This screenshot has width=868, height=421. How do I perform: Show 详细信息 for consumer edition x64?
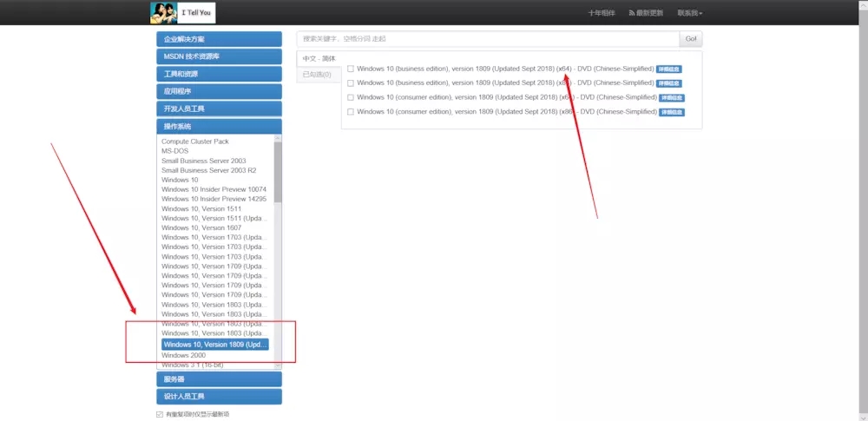tap(672, 98)
